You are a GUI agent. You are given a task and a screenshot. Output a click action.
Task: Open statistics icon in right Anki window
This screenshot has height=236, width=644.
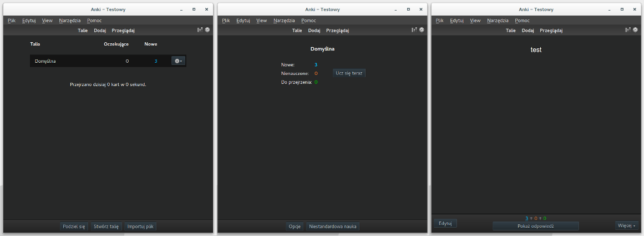pos(628,30)
